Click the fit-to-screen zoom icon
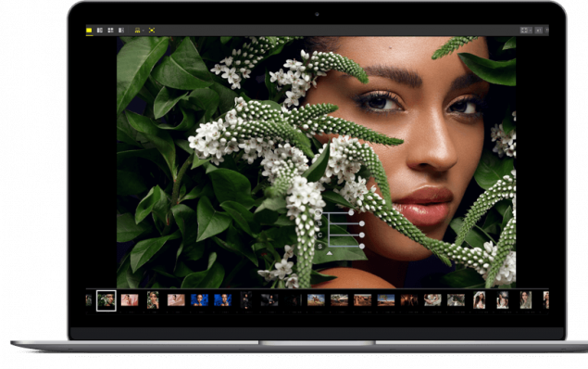Image resolution: width=588 pixels, height=369 pixels. point(524,30)
